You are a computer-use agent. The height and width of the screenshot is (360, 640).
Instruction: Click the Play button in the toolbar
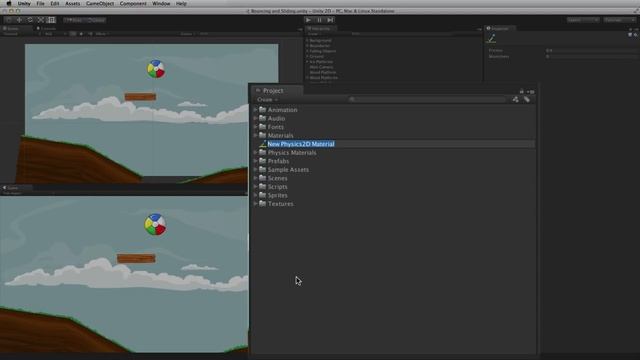(308, 20)
